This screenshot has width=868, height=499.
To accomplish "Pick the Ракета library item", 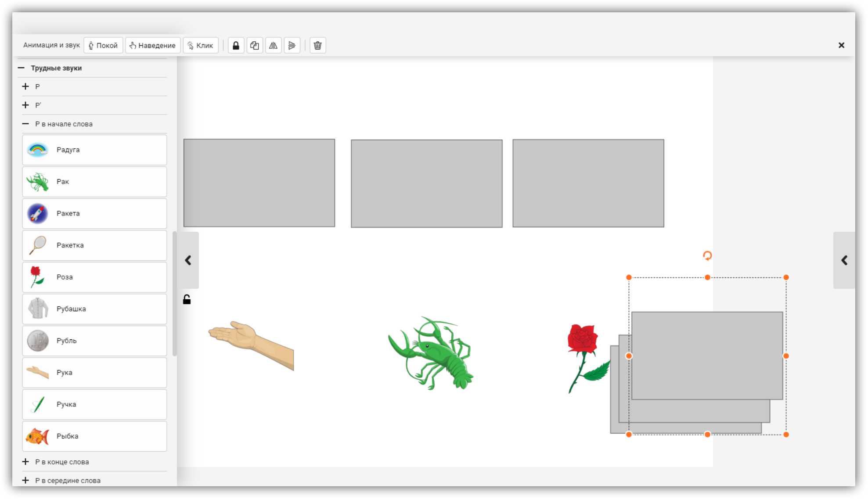I will 94,214.
